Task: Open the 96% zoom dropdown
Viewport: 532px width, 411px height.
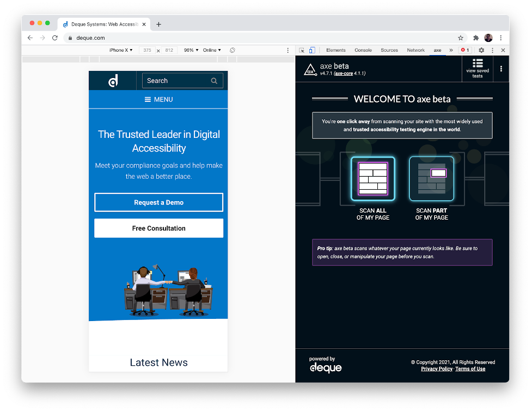Action: [x=191, y=50]
